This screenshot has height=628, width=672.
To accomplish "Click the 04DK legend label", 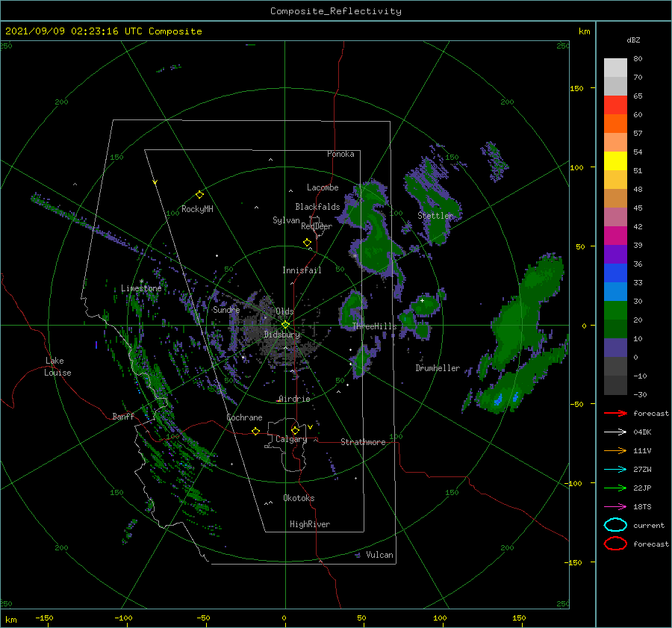I will click(x=642, y=432).
